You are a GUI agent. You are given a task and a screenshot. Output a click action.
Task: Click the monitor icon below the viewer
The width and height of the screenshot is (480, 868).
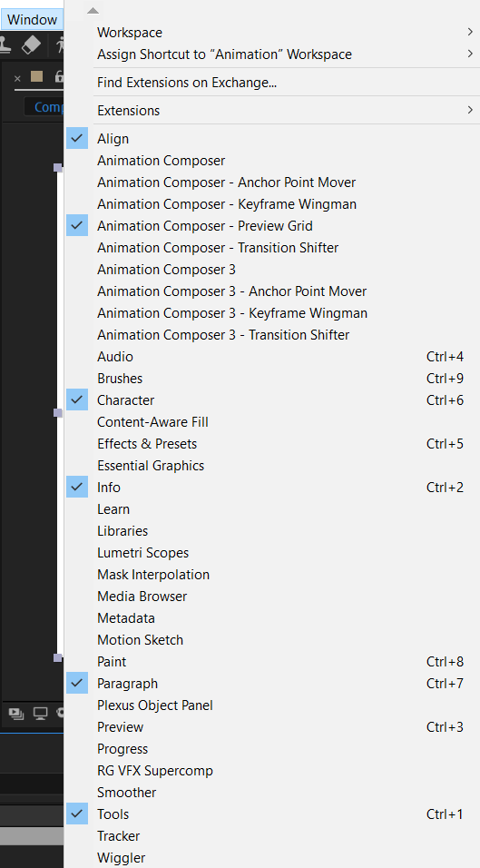(40, 714)
